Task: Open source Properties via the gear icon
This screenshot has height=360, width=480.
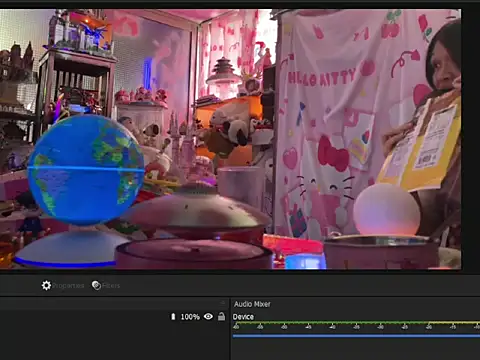Action: point(46,286)
